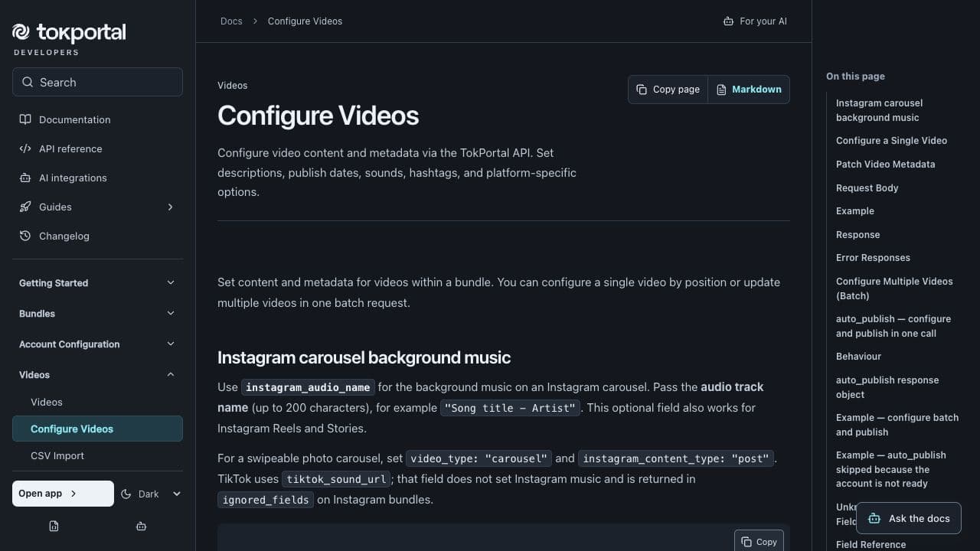Open the Changelog menu item

pos(97,236)
